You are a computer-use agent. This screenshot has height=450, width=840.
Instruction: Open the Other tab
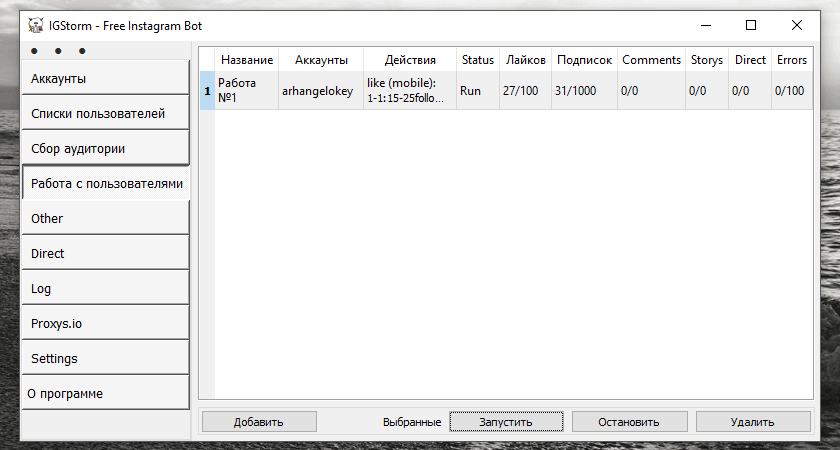point(106,218)
